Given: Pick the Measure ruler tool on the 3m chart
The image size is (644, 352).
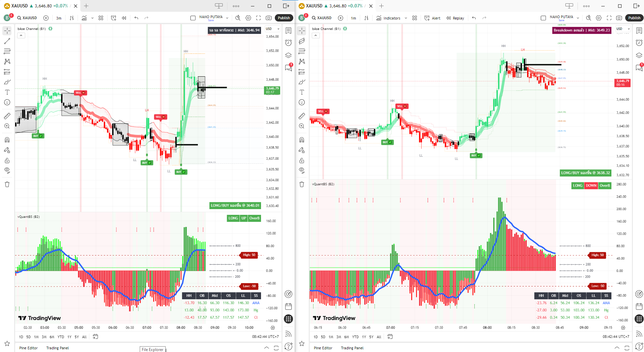Looking at the screenshot, I should 7,116.
